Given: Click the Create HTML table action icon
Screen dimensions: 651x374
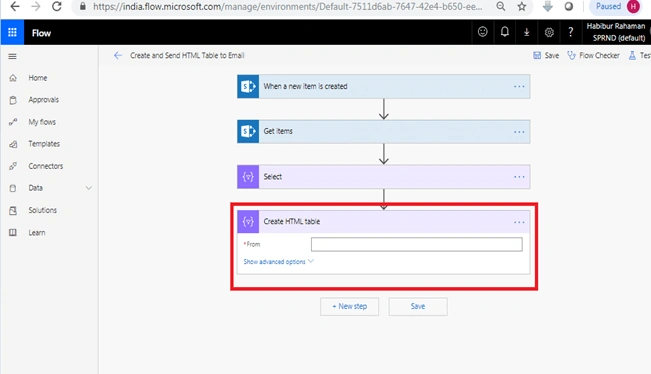Looking at the screenshot, I should point(248,222).
